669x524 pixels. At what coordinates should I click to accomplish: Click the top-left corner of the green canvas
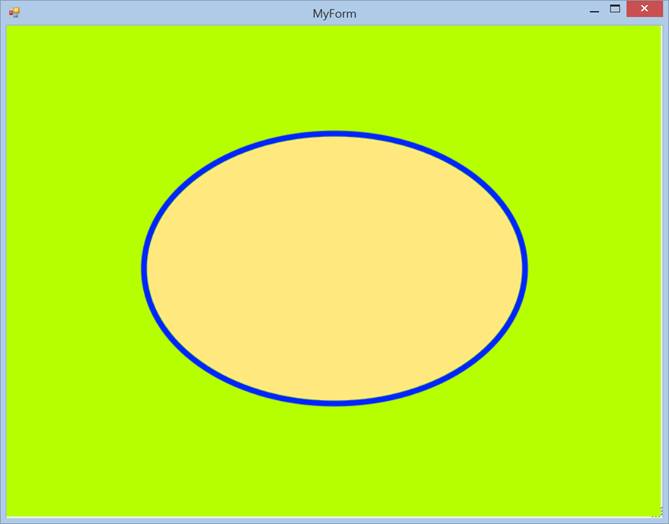[10, 29]
